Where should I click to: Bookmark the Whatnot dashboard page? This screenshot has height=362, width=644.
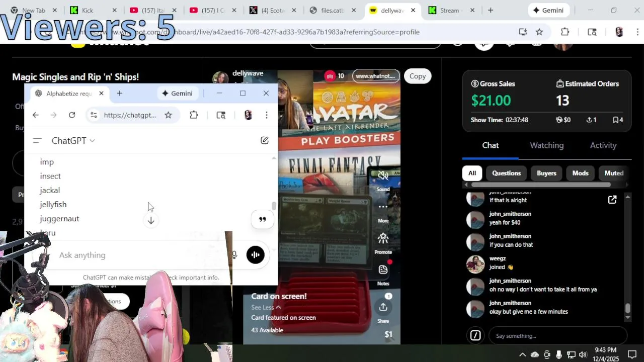point(539,32)
